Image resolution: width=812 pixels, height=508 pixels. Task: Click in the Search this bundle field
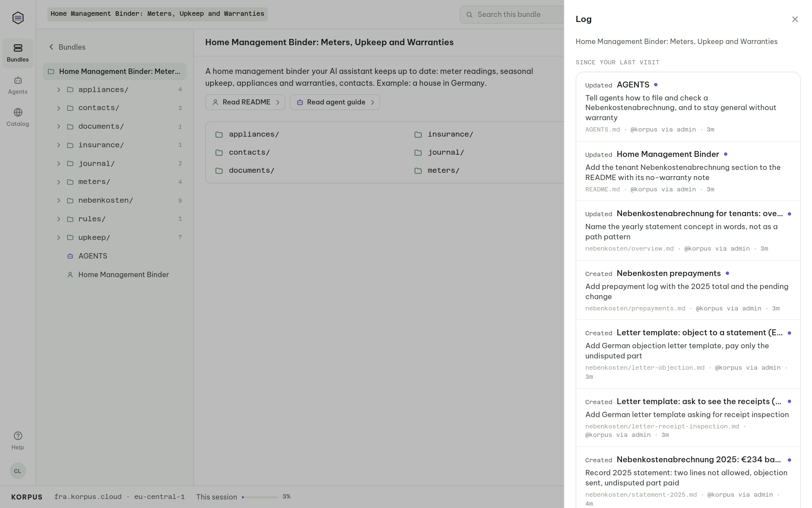(x=511, y=14)
